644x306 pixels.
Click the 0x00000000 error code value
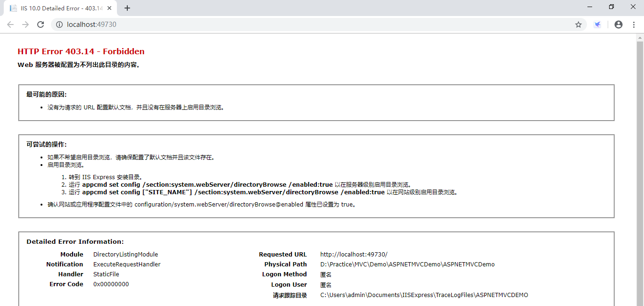tap(111, 284)
